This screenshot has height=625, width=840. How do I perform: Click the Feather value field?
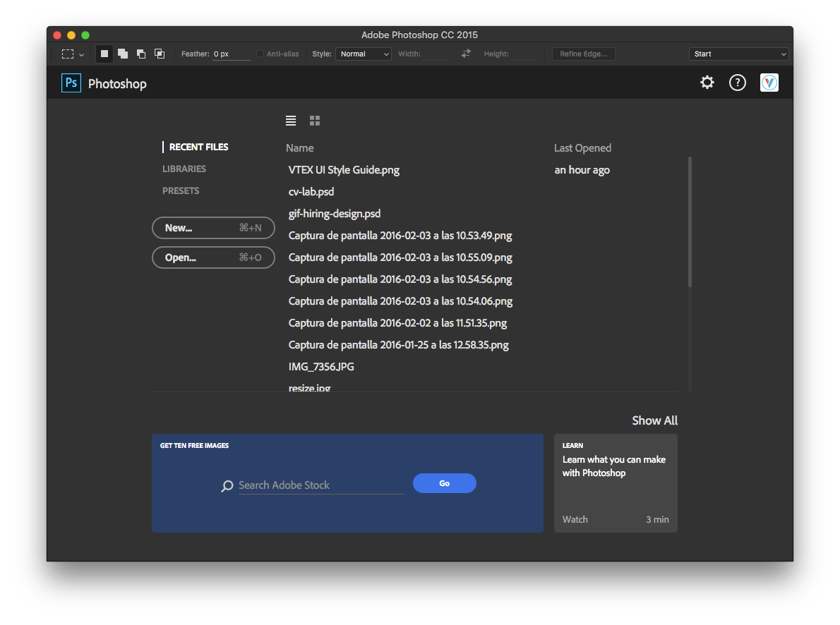click(231, 54)
